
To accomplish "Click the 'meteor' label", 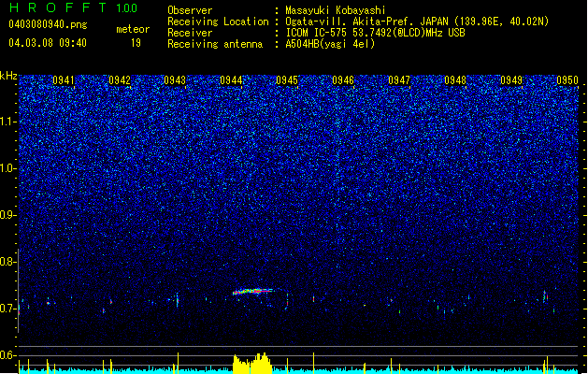I will [x=133, y=29].
